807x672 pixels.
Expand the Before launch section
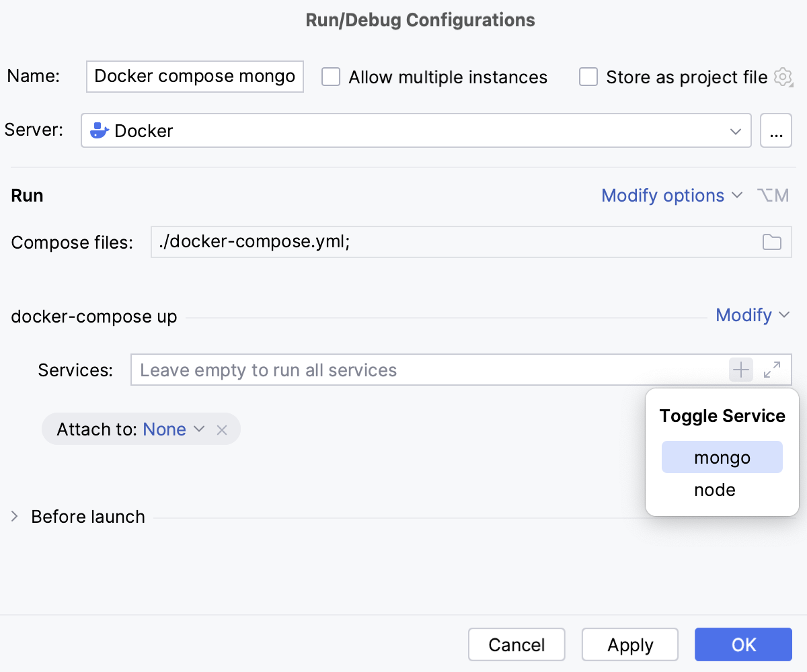click(x=13, y=516)
